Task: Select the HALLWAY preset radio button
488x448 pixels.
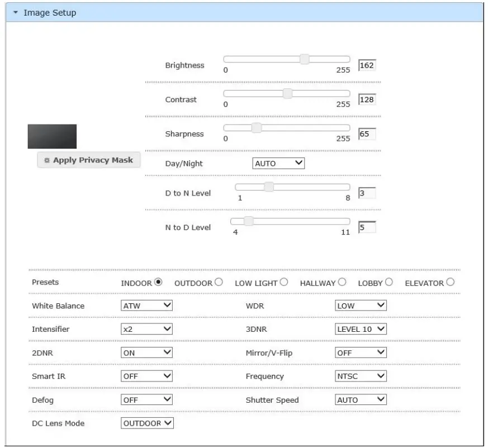Action: 342,282
